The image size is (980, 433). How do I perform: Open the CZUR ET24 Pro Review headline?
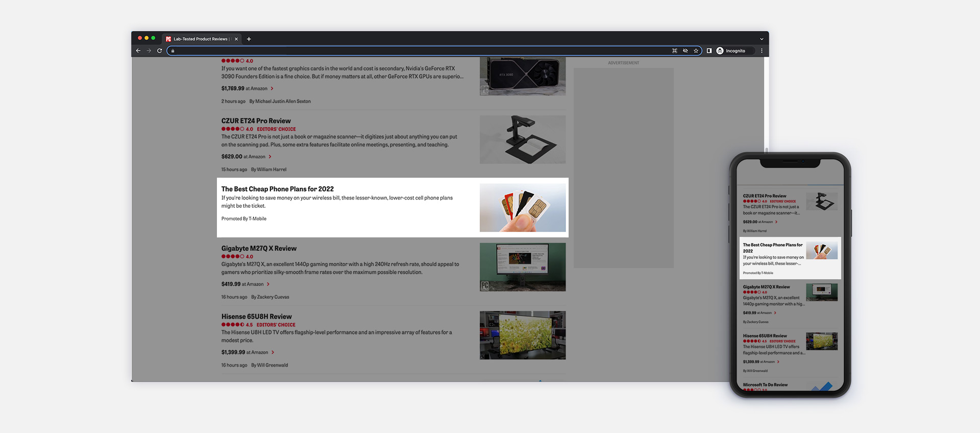pyautogui.click(x=256, y=121)
